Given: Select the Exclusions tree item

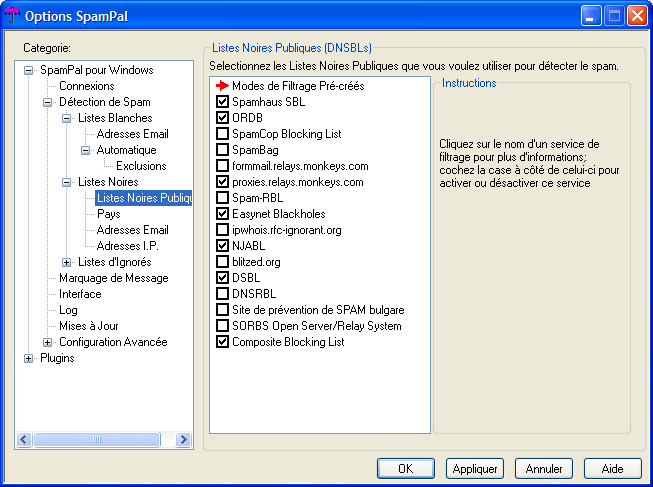Looking at the screenshot, I should coord(141,166).
